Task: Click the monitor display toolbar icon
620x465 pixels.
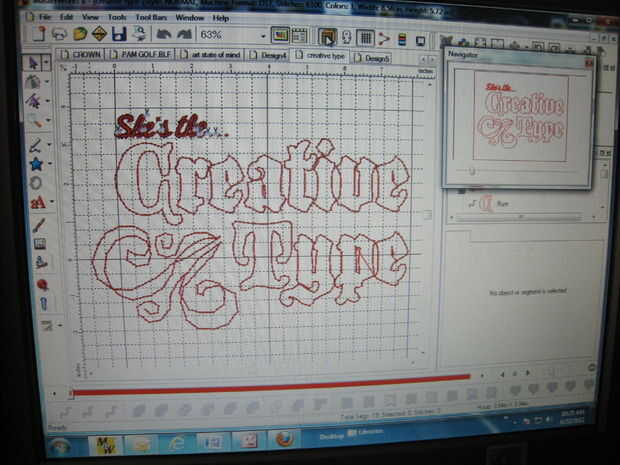Action: pos(420,40)
